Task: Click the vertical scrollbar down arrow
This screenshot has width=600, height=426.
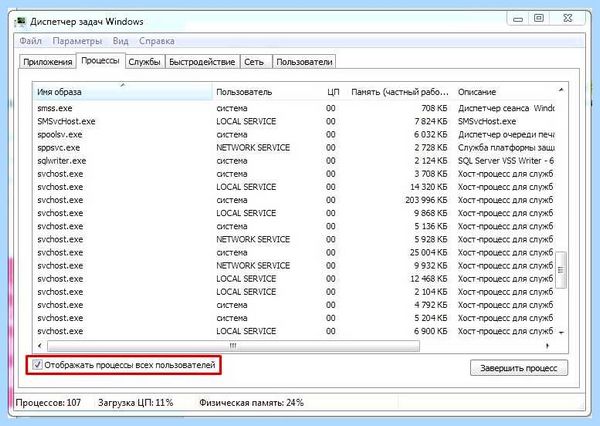Action: pyautogui.click(x=561, y=332)
